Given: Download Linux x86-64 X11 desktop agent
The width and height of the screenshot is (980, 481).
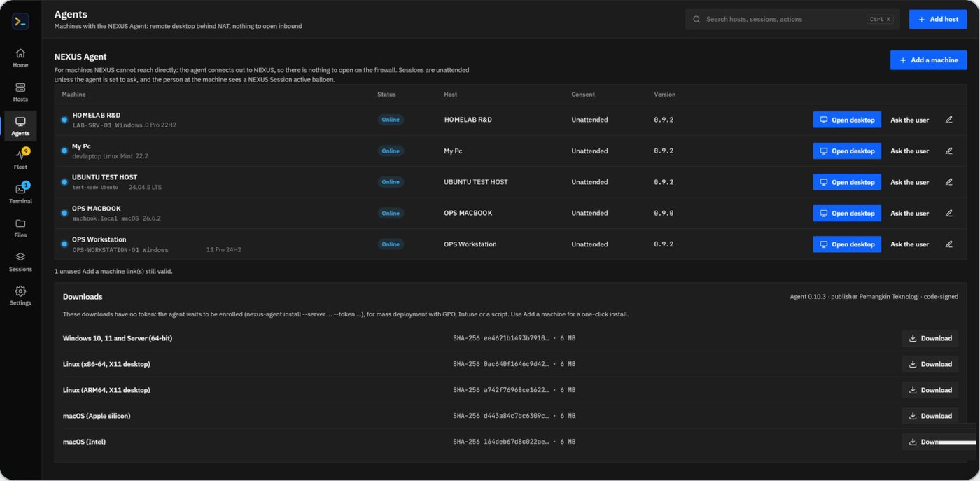Looking at the screenshot, I should point(930,364).
